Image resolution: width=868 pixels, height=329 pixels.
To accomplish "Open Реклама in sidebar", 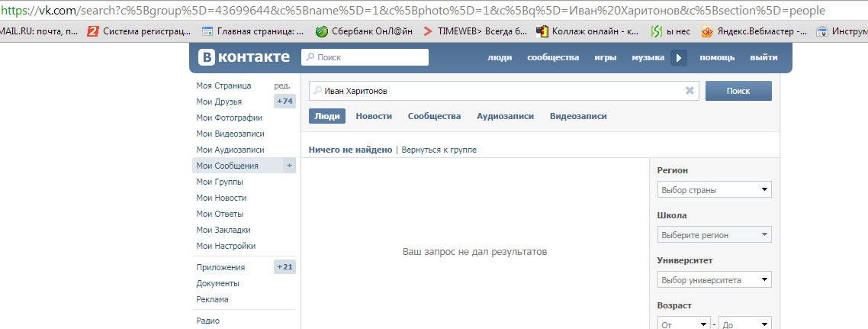I will pyautogui.click(x=212, y=299).
